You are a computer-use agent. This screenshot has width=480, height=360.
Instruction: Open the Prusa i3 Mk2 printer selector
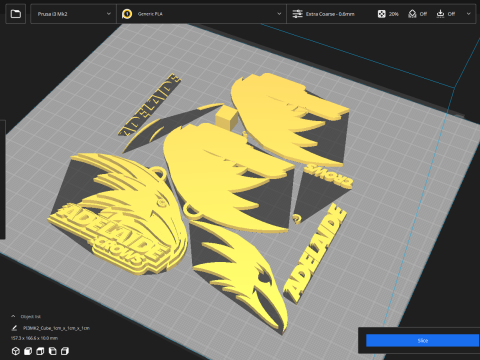[x=73, y=14]
